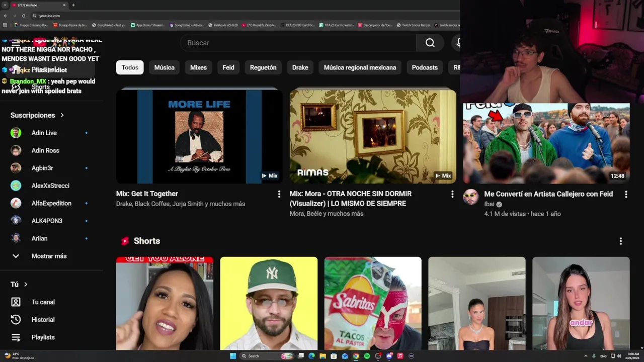Open short of woman in black dress

click(477, 303)
